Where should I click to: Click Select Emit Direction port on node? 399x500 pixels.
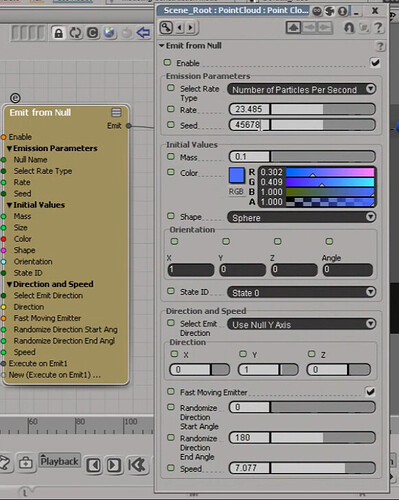pyautogui.click(x=3, y=296)
